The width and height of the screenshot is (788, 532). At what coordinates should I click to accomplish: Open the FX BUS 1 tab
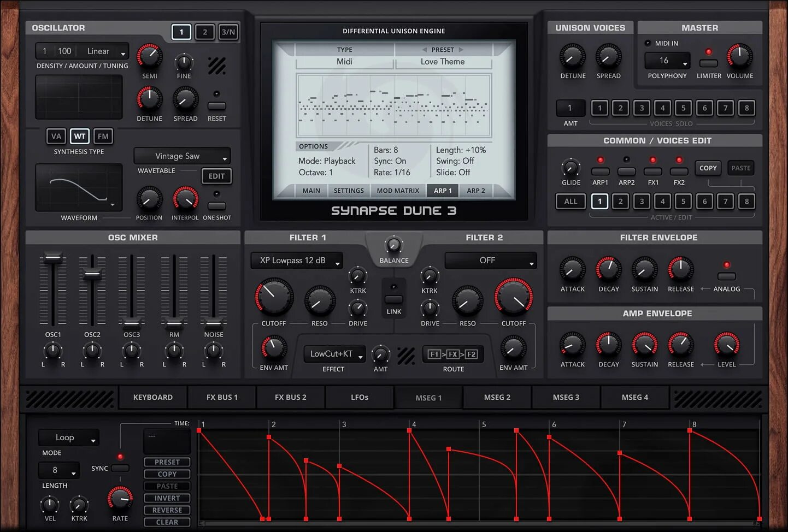coord(222,397)
